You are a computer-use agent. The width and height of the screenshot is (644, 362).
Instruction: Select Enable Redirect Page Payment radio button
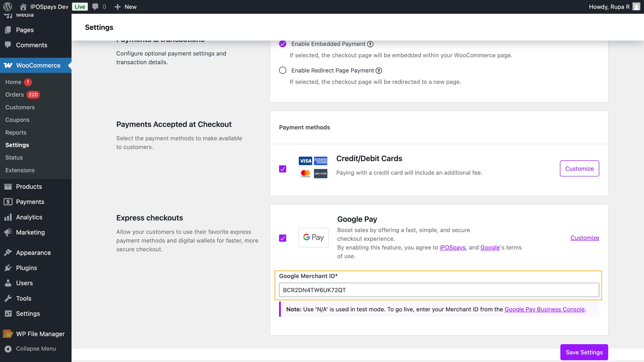[282, 70]
